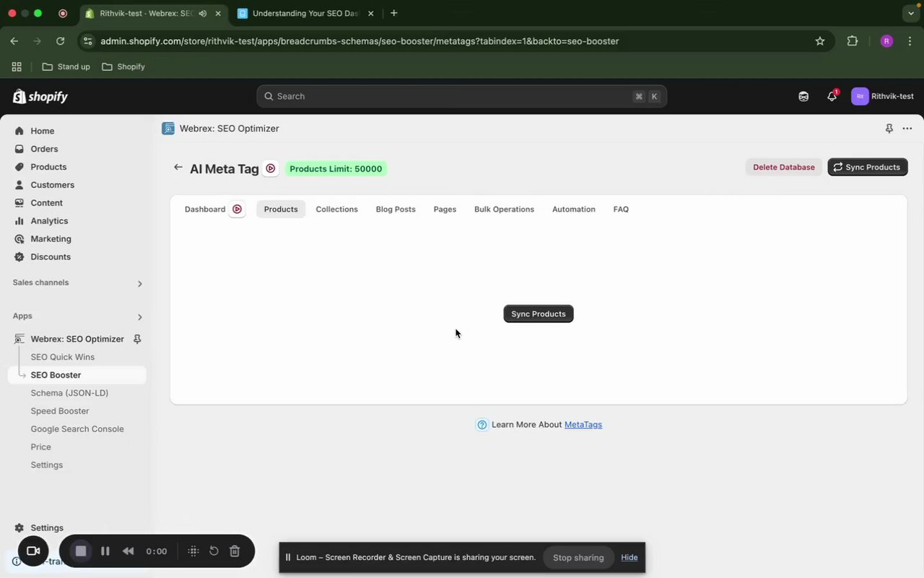Open Price page in sidebar
924x578 pixels.
coord(40,447)
